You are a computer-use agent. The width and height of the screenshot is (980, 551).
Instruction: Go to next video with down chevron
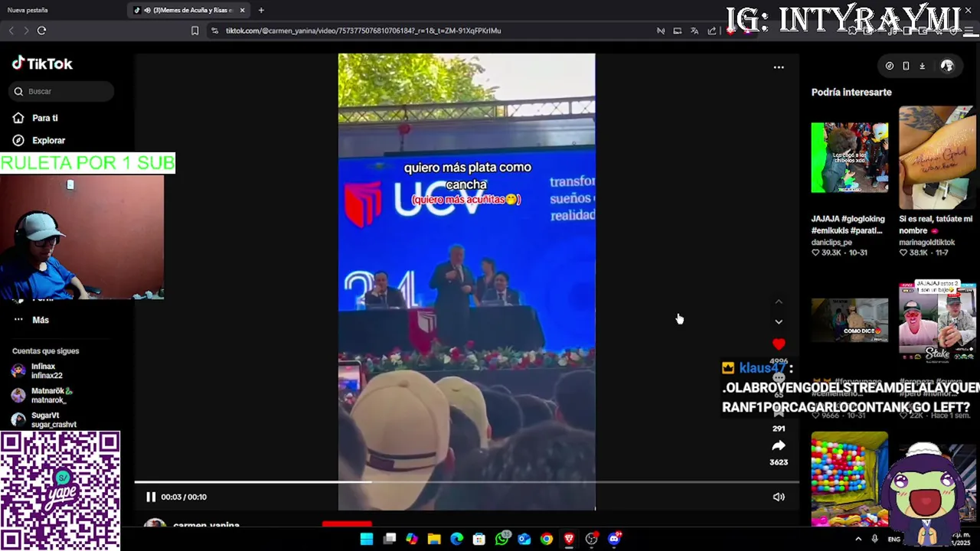[779, 322]
